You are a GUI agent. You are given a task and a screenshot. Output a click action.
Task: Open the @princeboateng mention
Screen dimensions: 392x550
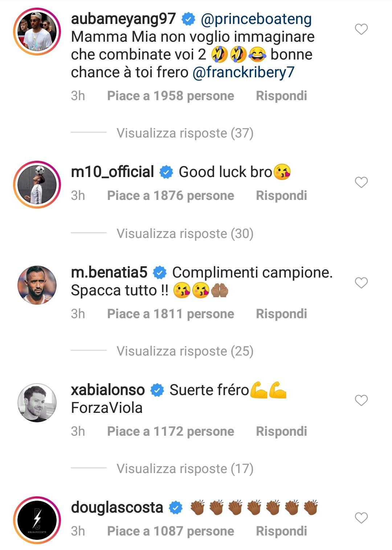pyautogui.click(x=256, y=19)
